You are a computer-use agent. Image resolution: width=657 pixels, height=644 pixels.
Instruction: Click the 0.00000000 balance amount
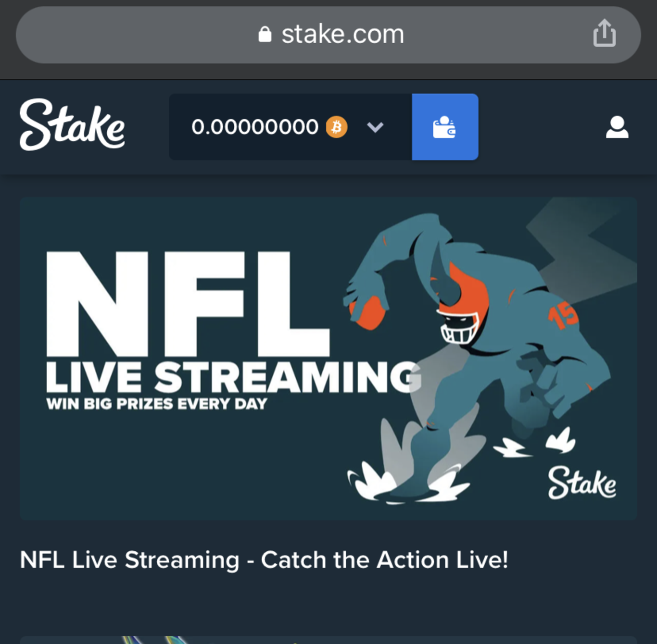[254, 127]
